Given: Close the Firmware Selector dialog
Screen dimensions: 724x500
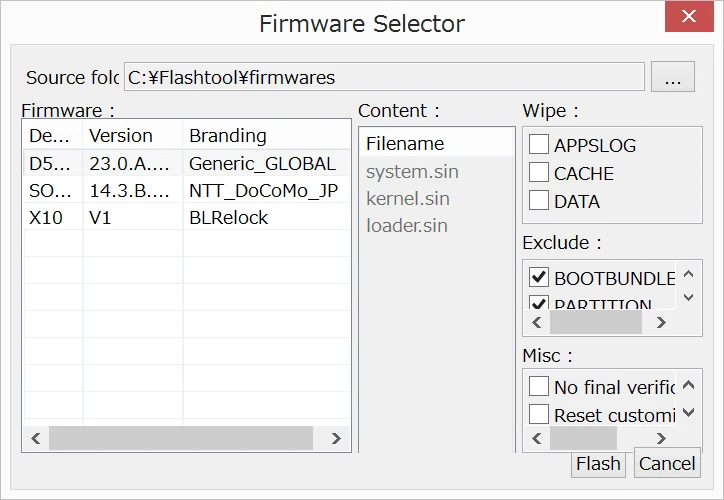Looking at the screenshot, I should [689, 17].
